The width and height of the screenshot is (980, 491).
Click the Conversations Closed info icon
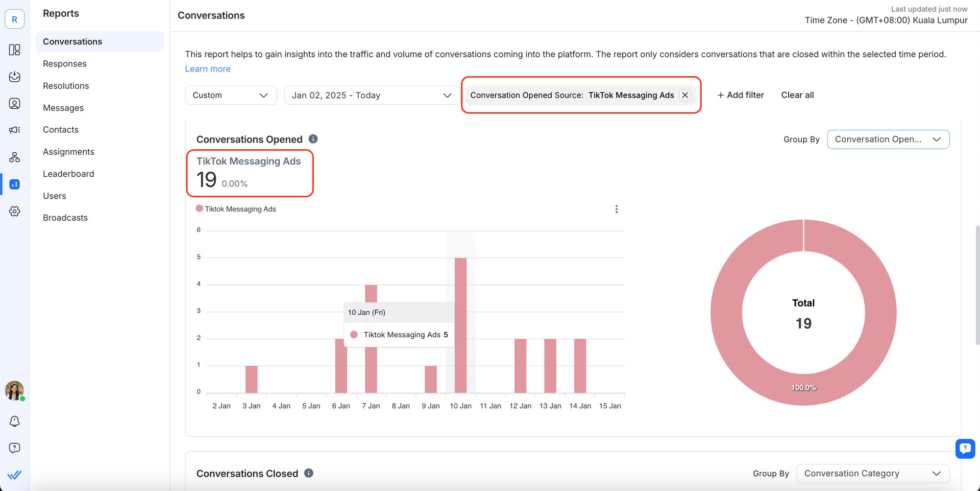pos(309,473)
